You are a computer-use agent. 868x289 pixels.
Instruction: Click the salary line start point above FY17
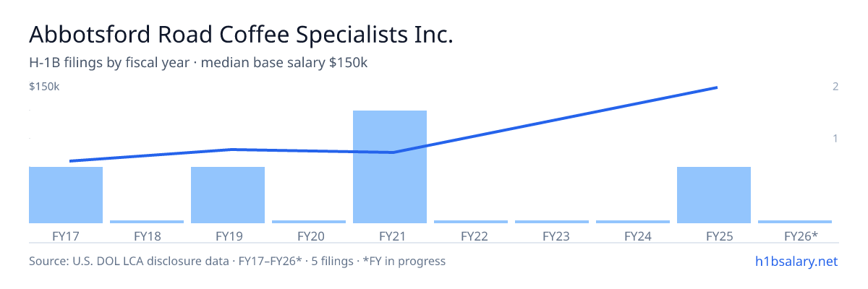70,161
